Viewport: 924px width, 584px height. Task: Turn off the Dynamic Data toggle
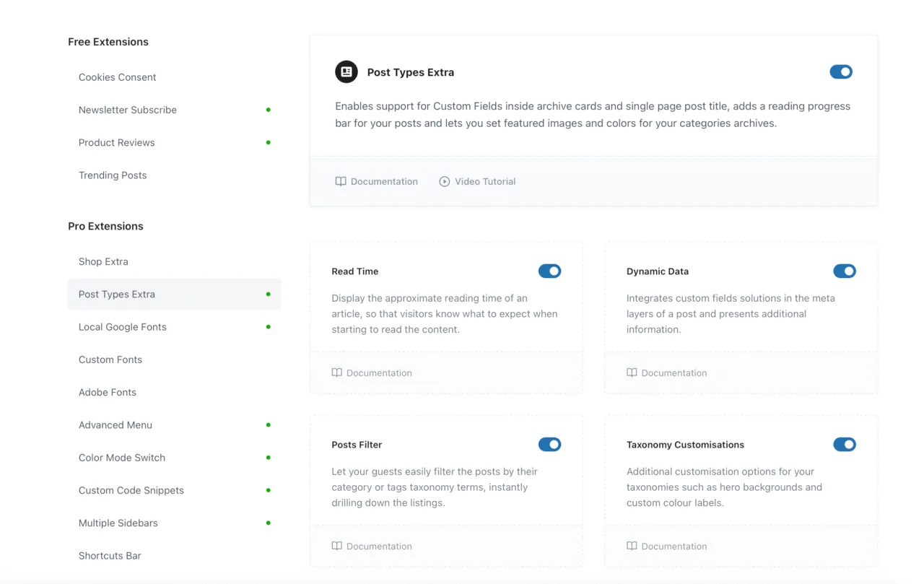tap(845, 271)
